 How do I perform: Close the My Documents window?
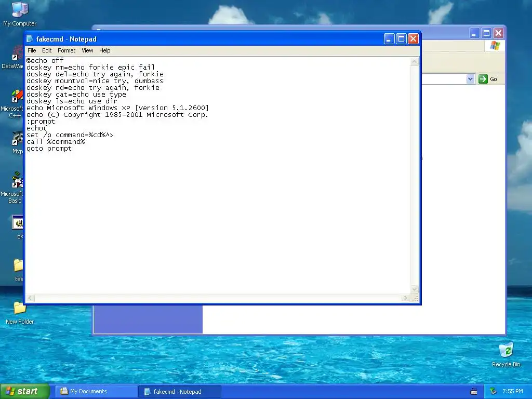498,33
